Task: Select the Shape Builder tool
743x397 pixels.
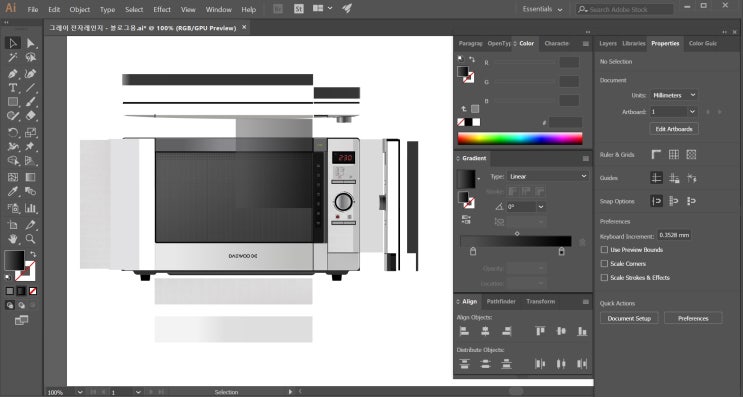Action: click(13, 161)
